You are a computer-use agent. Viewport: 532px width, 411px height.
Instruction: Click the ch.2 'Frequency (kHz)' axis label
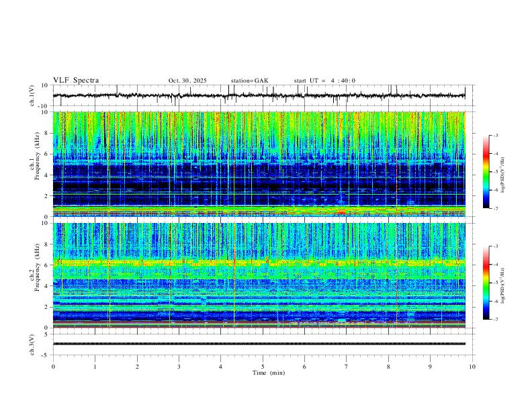click(x=37, y=267)
